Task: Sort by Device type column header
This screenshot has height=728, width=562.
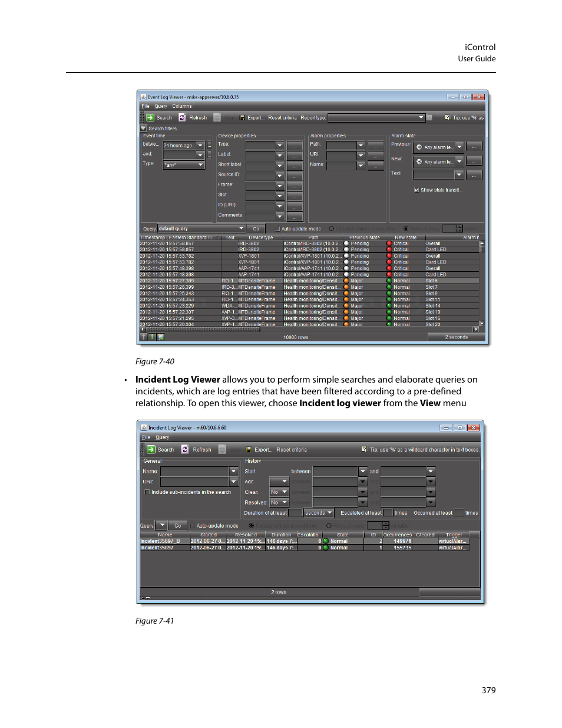Action: coord(260,238)
